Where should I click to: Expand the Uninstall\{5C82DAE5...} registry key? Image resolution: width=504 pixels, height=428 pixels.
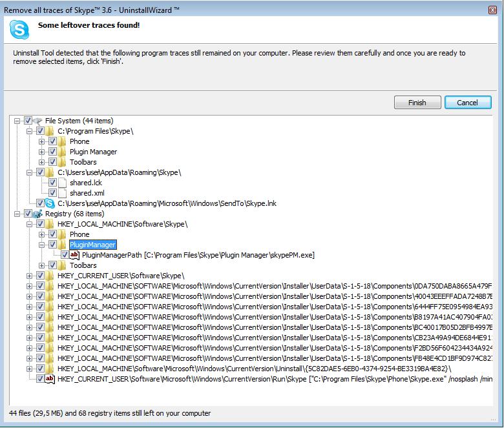click(x=29, y=369)
